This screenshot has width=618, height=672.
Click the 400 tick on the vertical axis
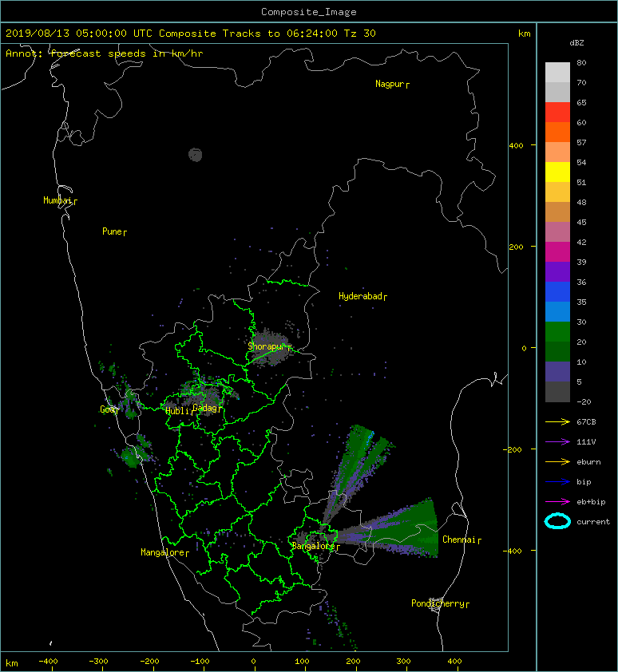click(x=517, y=146)
